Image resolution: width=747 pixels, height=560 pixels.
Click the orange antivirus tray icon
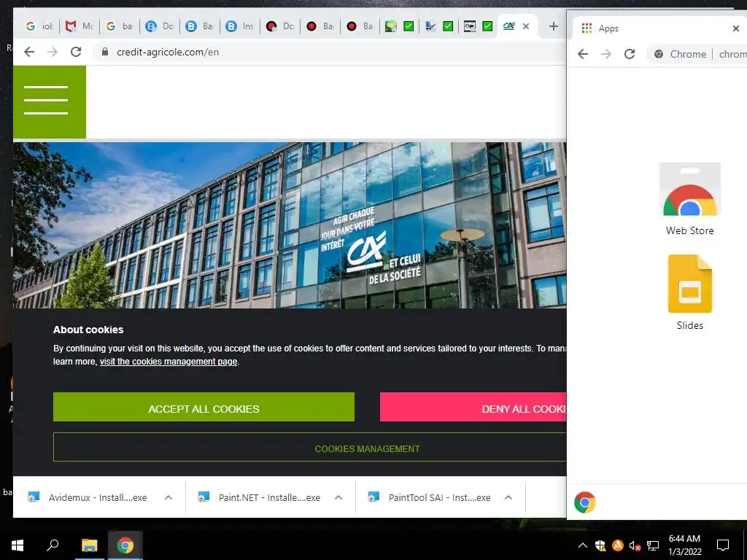pos(617,545)
